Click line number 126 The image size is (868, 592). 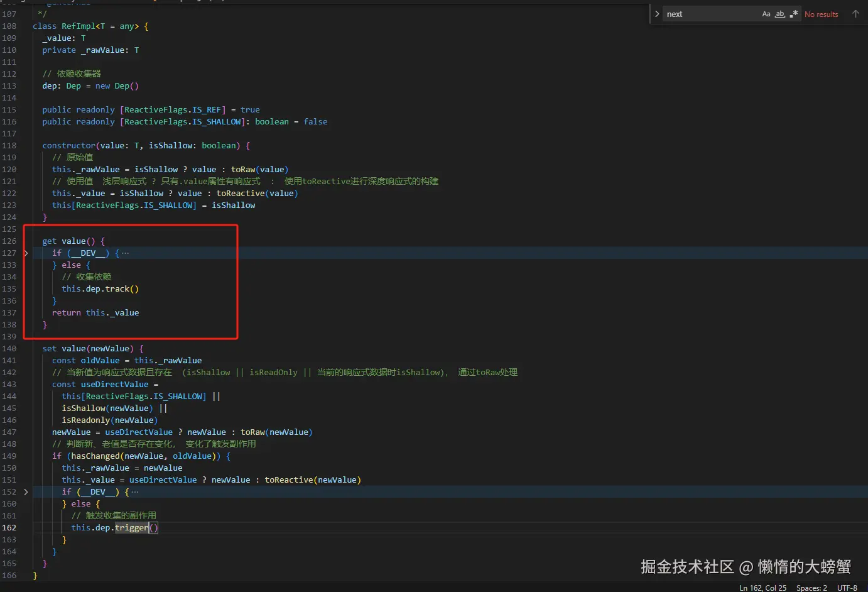tap(9, 241)
